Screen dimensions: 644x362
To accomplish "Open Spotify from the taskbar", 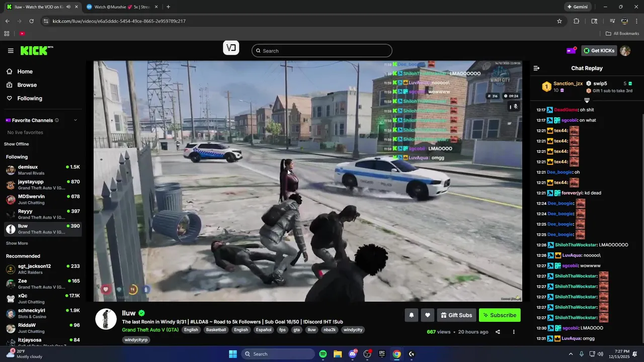I will (323, 354).
